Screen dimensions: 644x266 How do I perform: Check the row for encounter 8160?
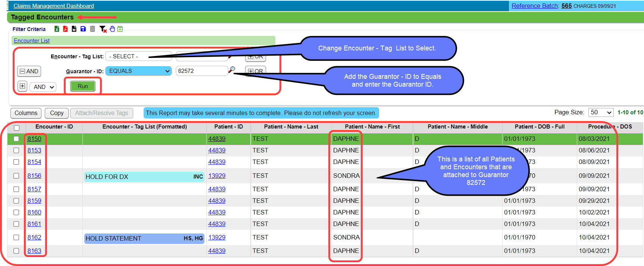coord(16,212)
